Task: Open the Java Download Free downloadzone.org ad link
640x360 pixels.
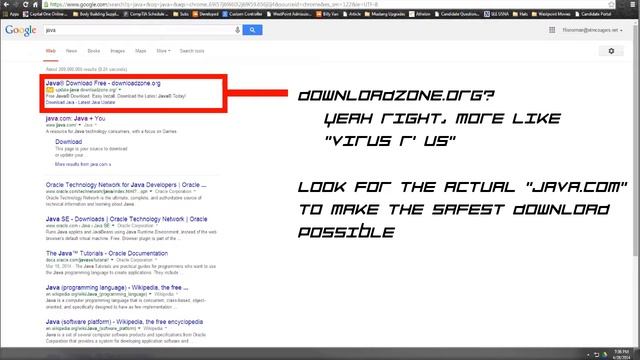Action: 103,83
